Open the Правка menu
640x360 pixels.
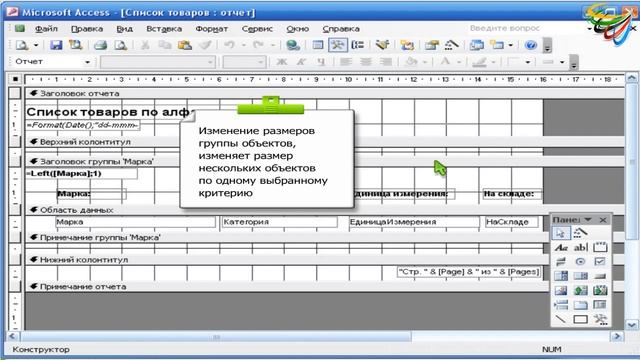(87, 29)
